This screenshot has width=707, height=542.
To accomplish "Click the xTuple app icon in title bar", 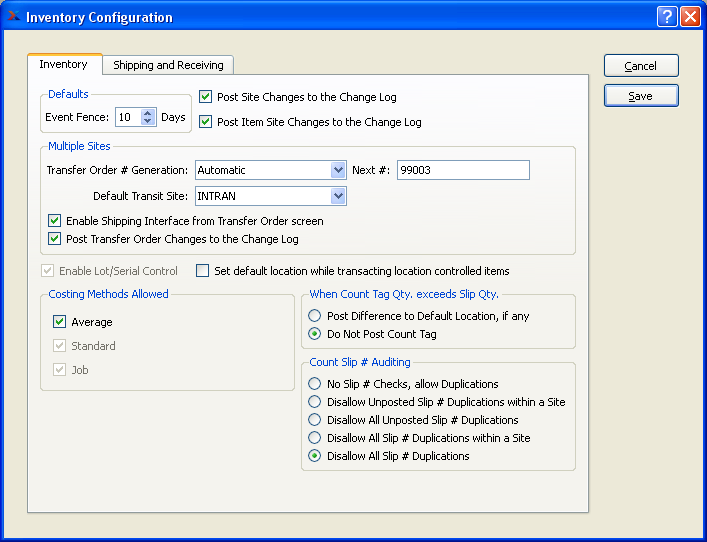I will click(13, 17).
